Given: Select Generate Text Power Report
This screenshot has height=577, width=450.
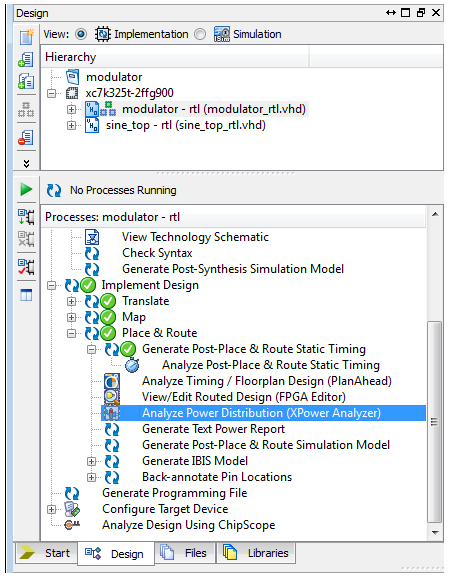Looking at the screenshot, I should click(213, 429).
